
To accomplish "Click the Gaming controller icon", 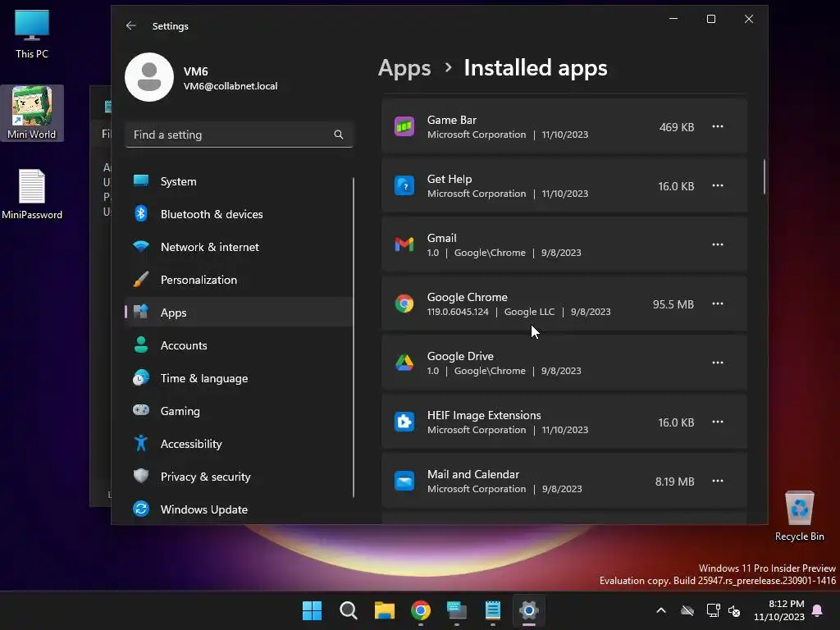I will tap(141, 410).
